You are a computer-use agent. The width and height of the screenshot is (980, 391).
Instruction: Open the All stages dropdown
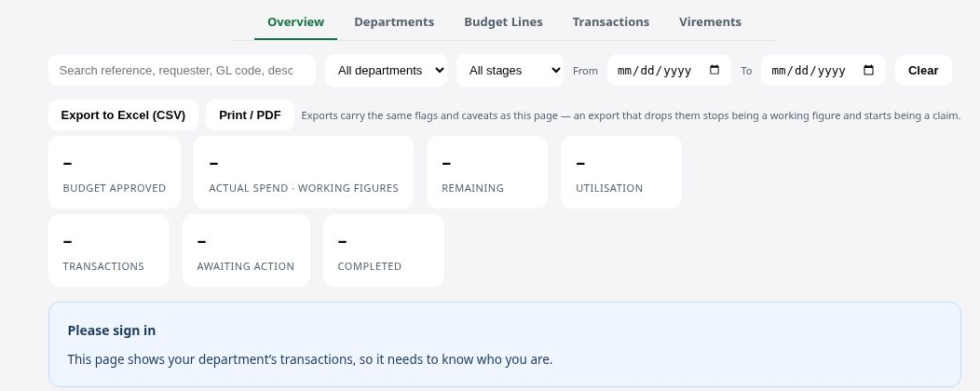click(510, 71)
